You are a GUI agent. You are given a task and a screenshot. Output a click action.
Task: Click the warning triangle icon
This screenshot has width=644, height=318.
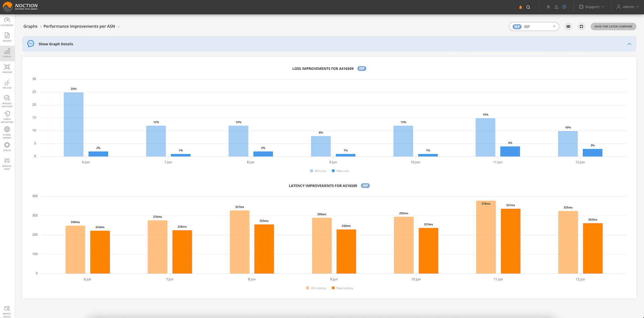[556, 7]
